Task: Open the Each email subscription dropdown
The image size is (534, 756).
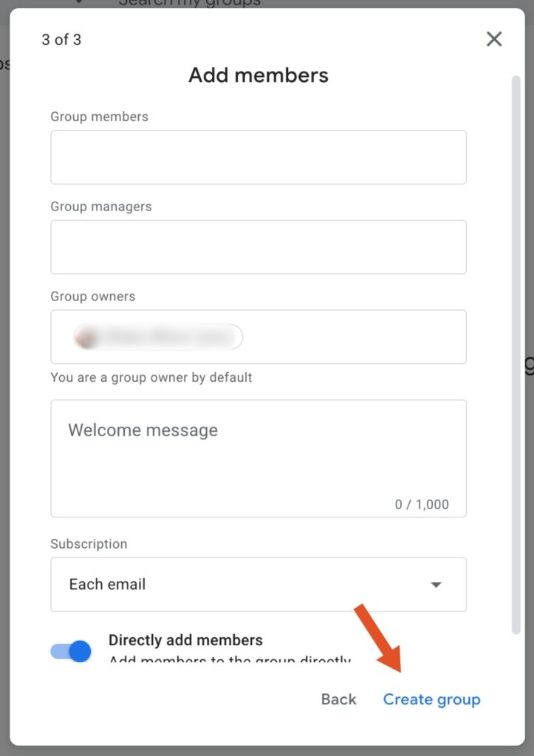Action: tap(258, 585)
